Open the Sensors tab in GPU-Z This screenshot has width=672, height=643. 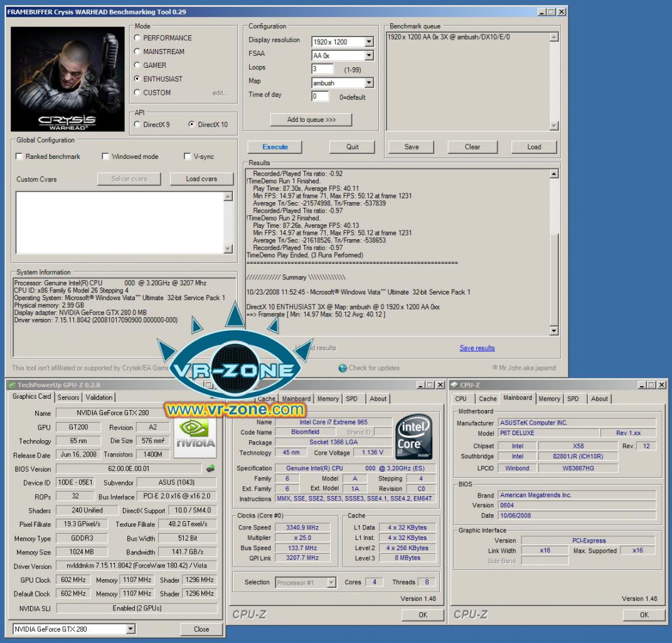coord(68,397)
